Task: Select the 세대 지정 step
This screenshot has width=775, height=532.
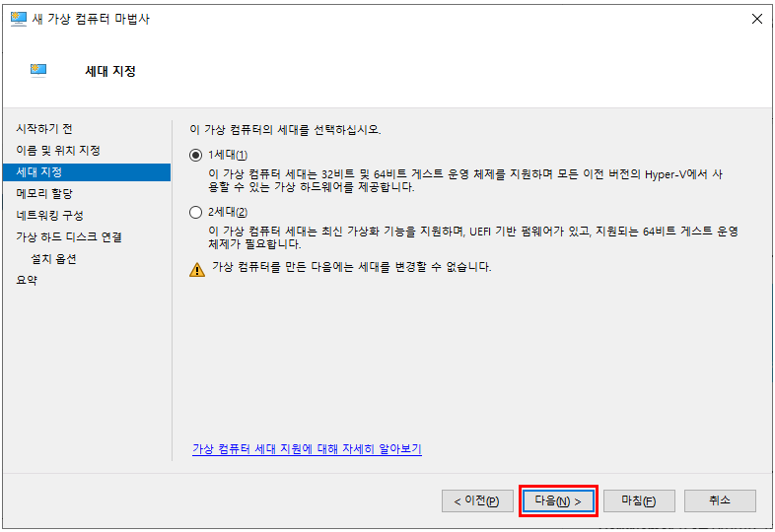Action: pos(87,172)
